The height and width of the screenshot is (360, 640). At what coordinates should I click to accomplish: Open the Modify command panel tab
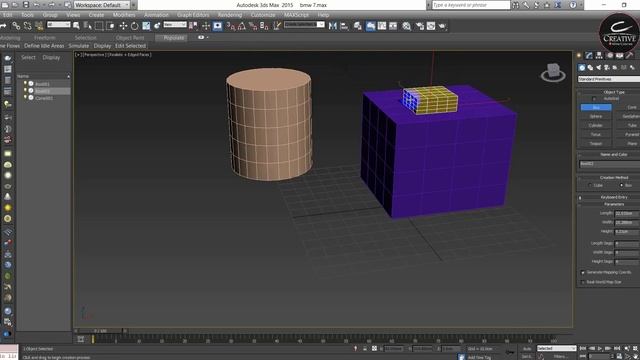click(589, 56)
